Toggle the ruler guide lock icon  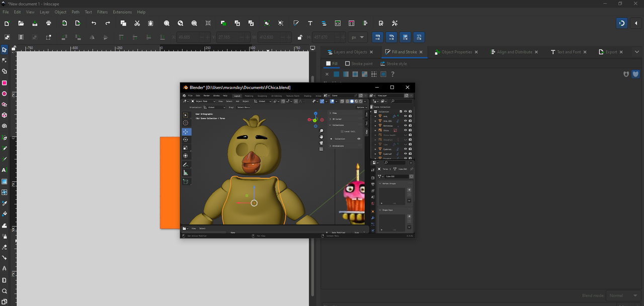click(x=14, y=48)
